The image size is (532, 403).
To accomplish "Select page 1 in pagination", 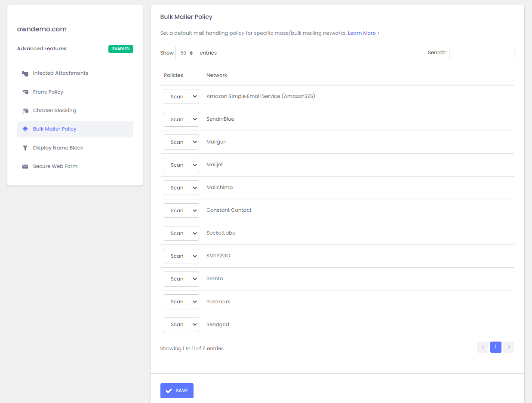I will coord(495,347).
